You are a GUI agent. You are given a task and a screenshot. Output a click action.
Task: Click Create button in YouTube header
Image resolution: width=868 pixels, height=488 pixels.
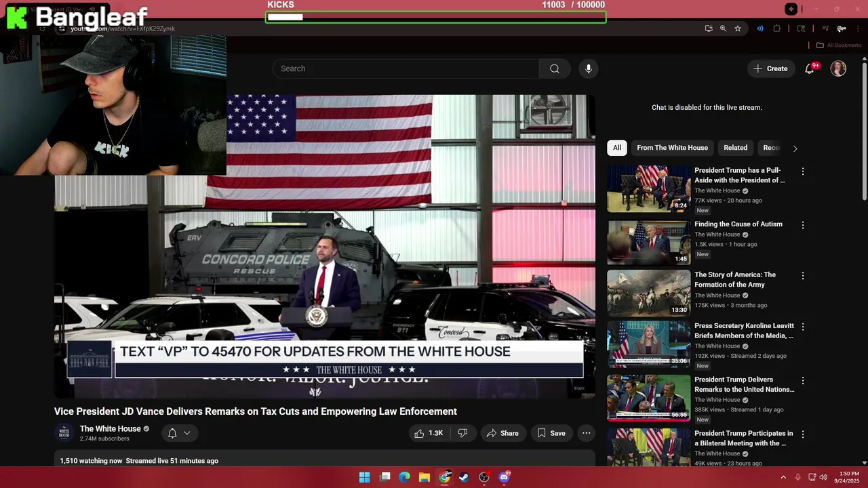point(771,68)
